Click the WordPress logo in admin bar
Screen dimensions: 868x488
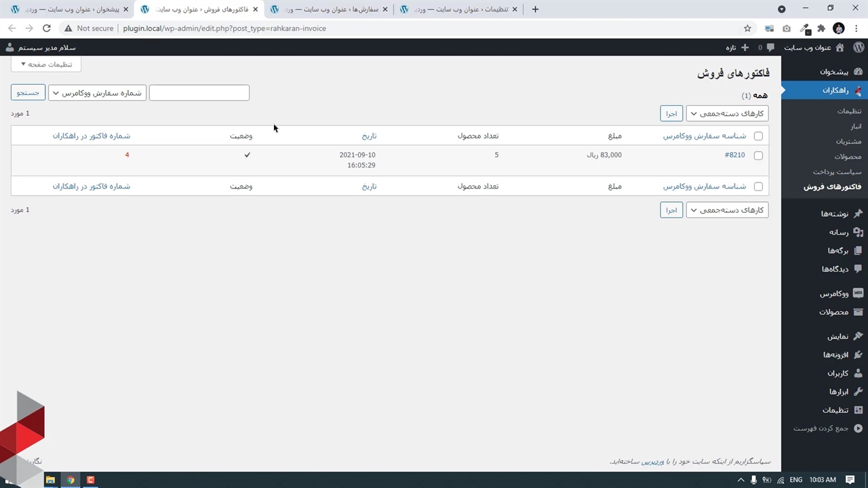(858, 47)
